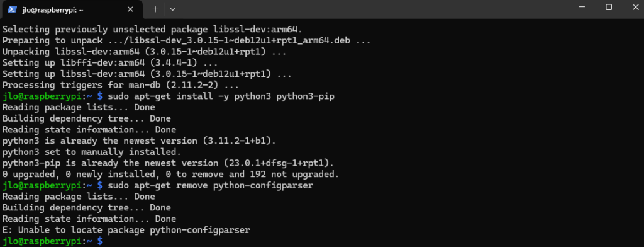Minimize the terminal window
Viewport: 644px width, 247px height.
click(x=581, y=7)
